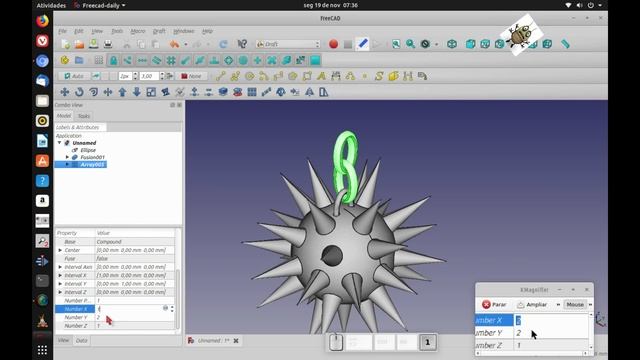Switch to the View property tab
The image size is (640, 360).
click(63, 340)
